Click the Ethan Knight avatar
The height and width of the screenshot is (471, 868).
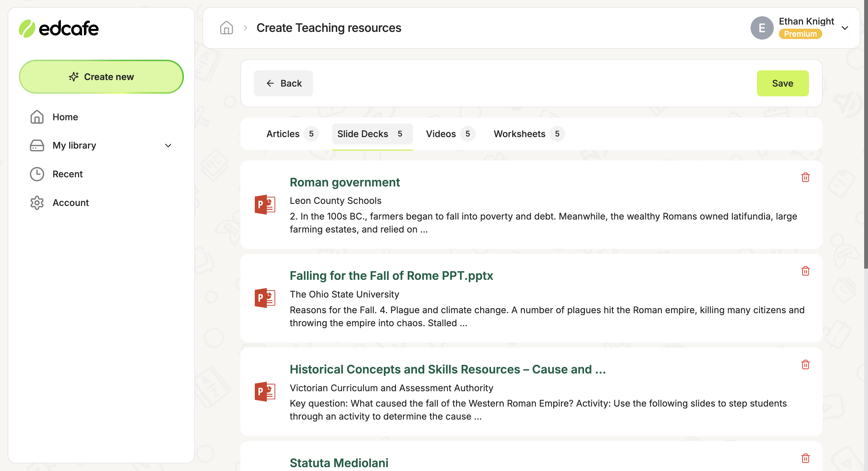click(762, 28)
